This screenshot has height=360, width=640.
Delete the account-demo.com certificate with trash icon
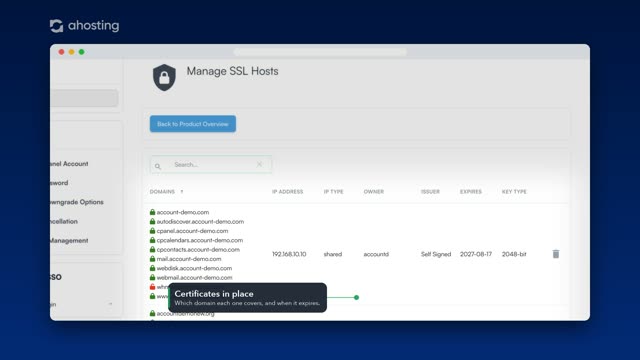click(x=556, y=254)
